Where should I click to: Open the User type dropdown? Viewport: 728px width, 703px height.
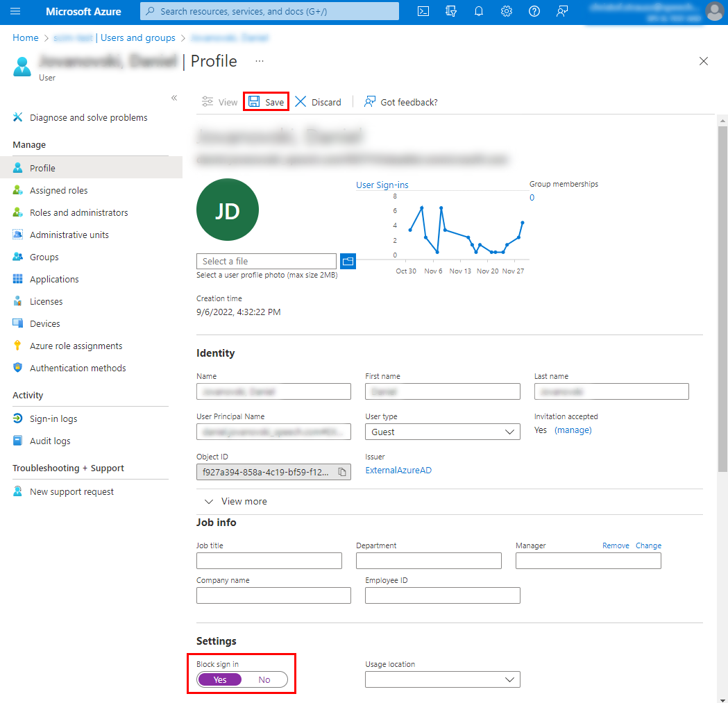[x=443, y=432]
